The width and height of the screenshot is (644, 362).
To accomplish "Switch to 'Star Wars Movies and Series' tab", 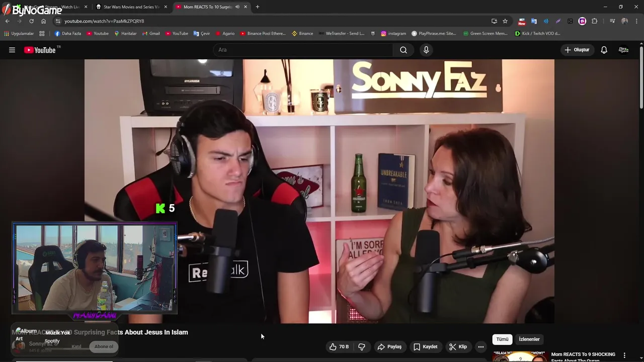I will tap(131, 7).
